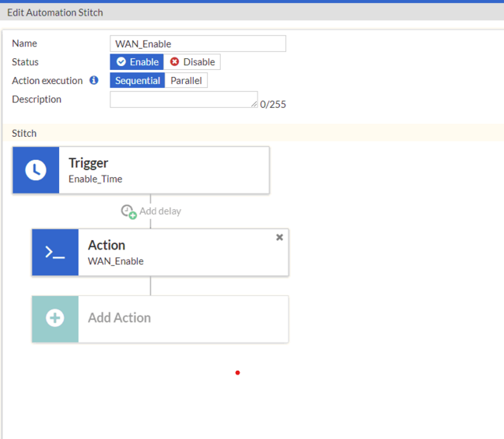Click the Description label

[37, 99]
